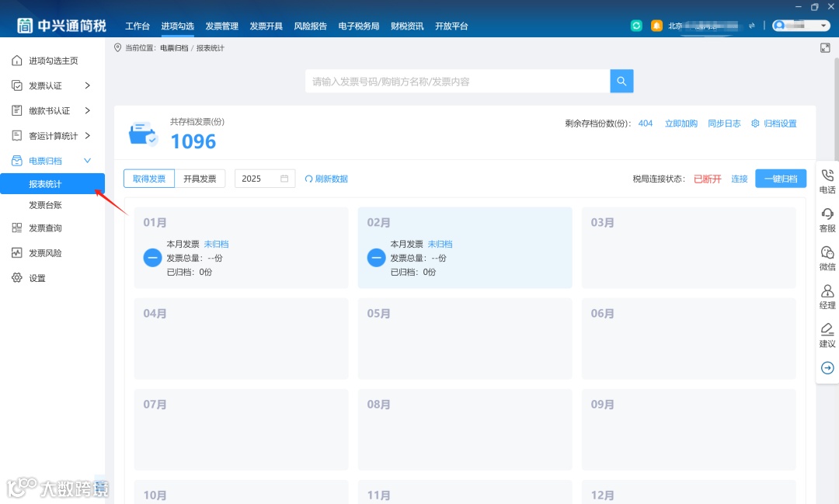Image resolution: width=839 pixels, height=504 pixels.
Task: Click the 客服 headset icon
Action: [827, 214]
